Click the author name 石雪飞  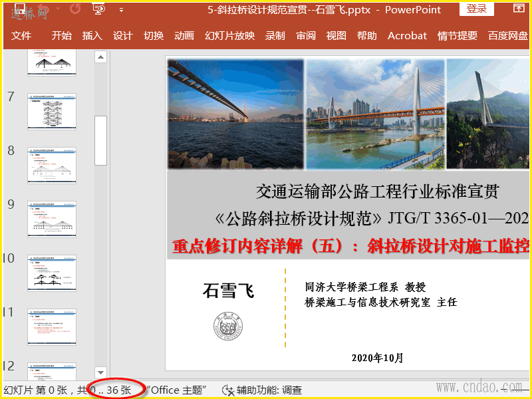click(x=228, y=291)
